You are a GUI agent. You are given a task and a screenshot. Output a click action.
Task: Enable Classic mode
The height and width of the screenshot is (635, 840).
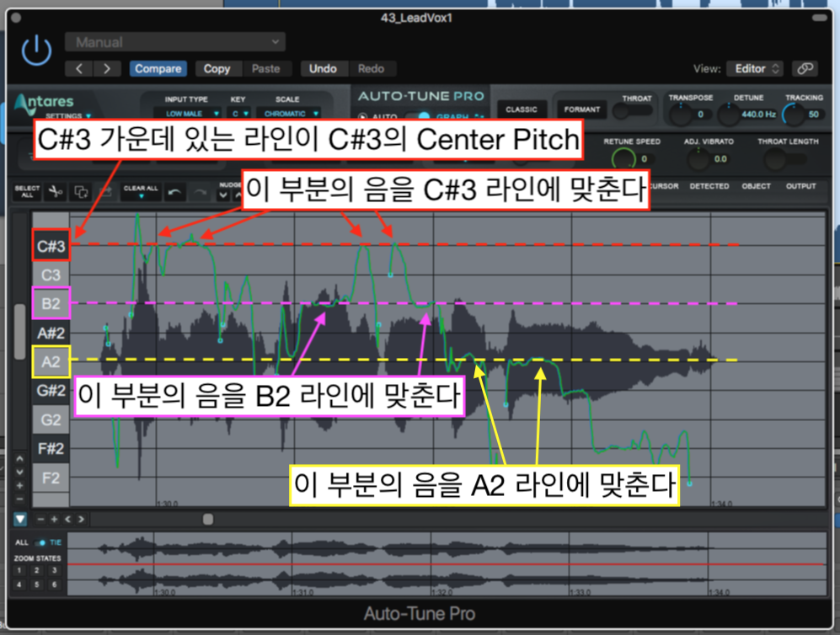[x=522, y=109]
